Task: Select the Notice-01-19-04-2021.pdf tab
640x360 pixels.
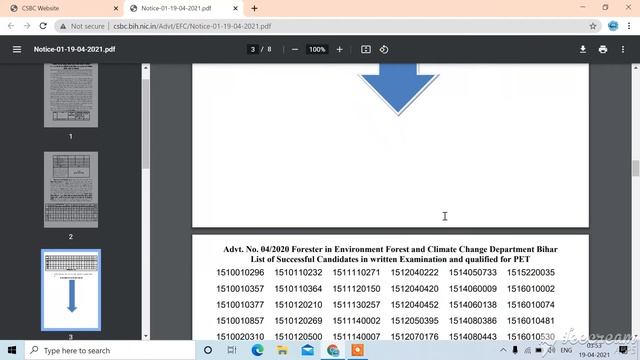Action: [183, 8]
